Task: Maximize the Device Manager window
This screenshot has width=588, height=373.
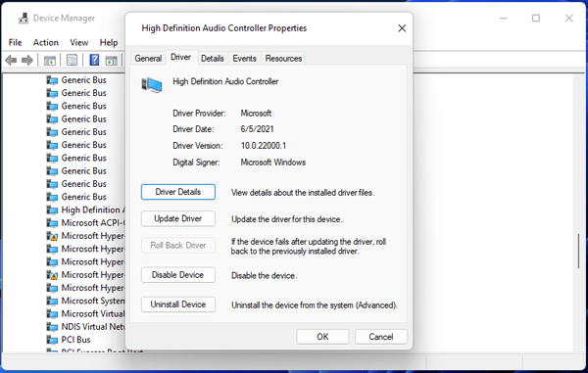Action: pos(536,18)
